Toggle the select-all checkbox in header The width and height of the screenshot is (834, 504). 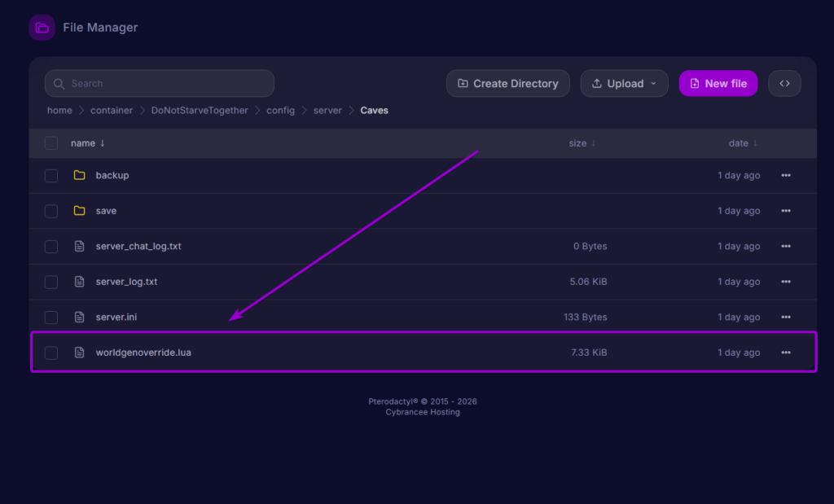point(51,143)
